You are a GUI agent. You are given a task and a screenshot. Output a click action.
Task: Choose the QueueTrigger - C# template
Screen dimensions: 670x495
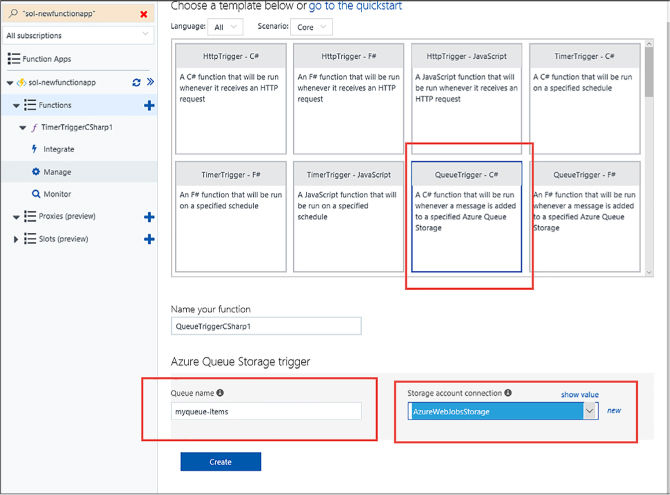pyautogui.click(x=466, y=217)
